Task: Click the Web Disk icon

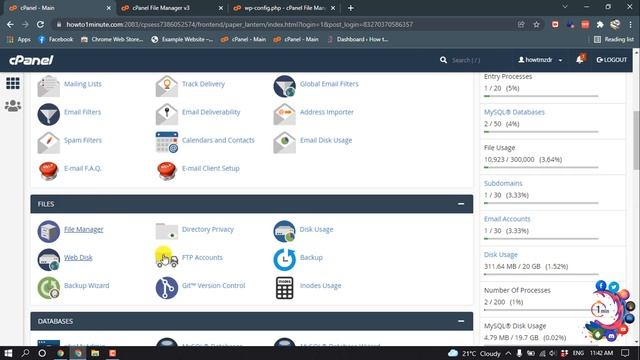Action: [x=49, y=260]
